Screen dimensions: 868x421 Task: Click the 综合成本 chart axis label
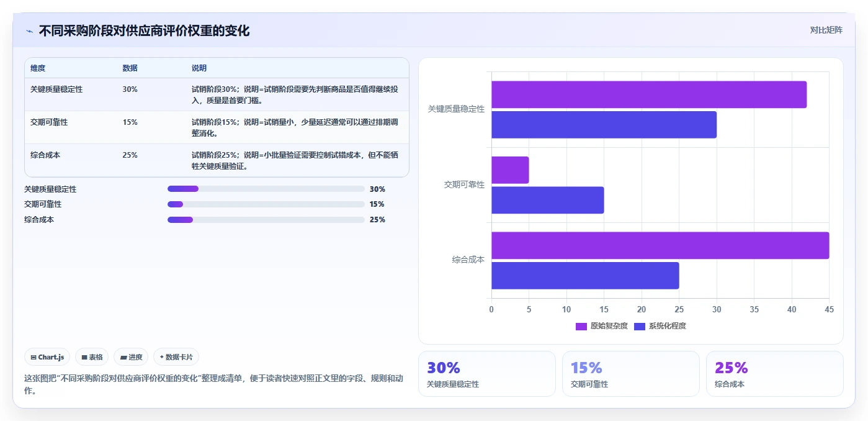pyautogui.click(x=468, y=260)
